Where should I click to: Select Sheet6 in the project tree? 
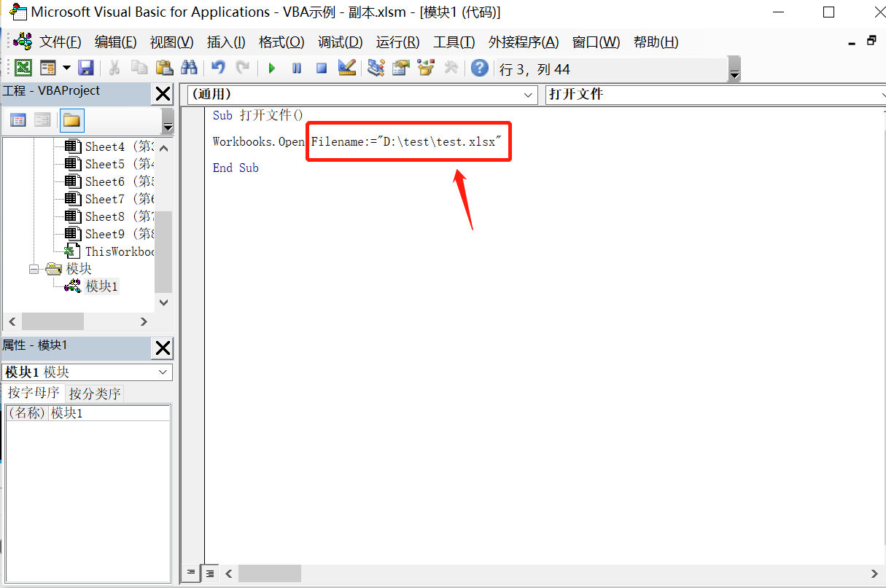(x=108, y=181)
